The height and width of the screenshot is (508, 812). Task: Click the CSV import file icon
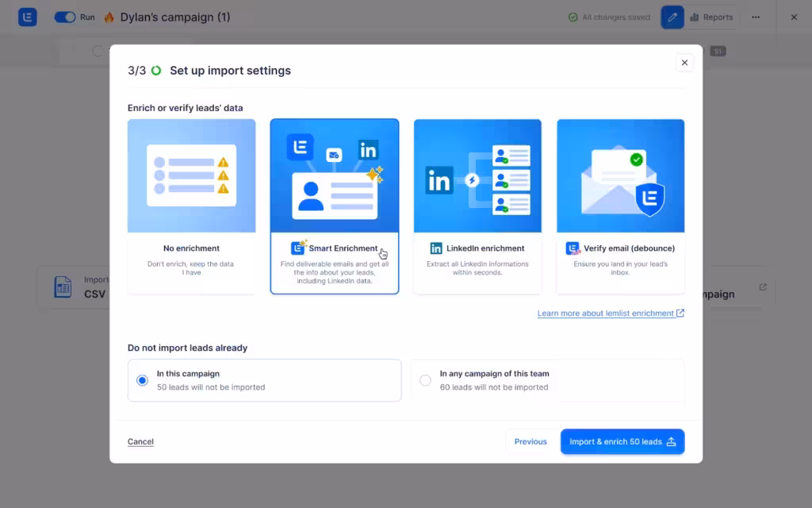(63, 287)
